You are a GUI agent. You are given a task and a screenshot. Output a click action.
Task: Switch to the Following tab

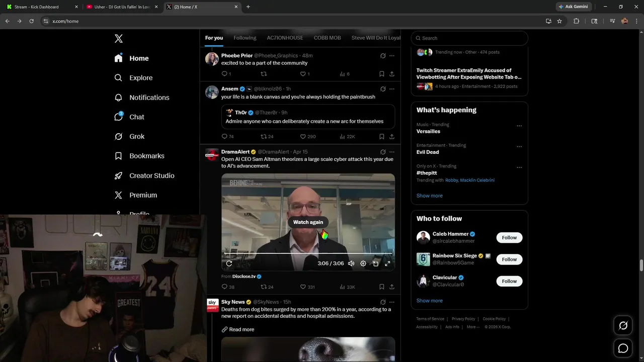tap(245, 38)
